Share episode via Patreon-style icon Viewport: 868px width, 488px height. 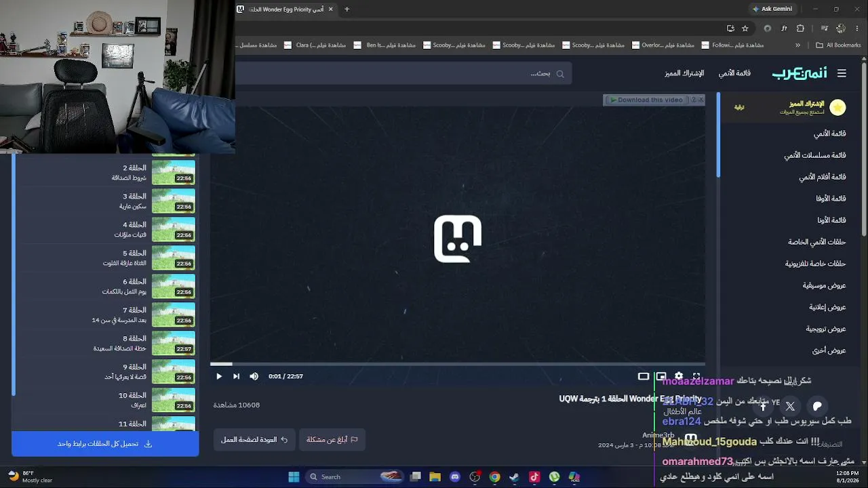point(817,407)
